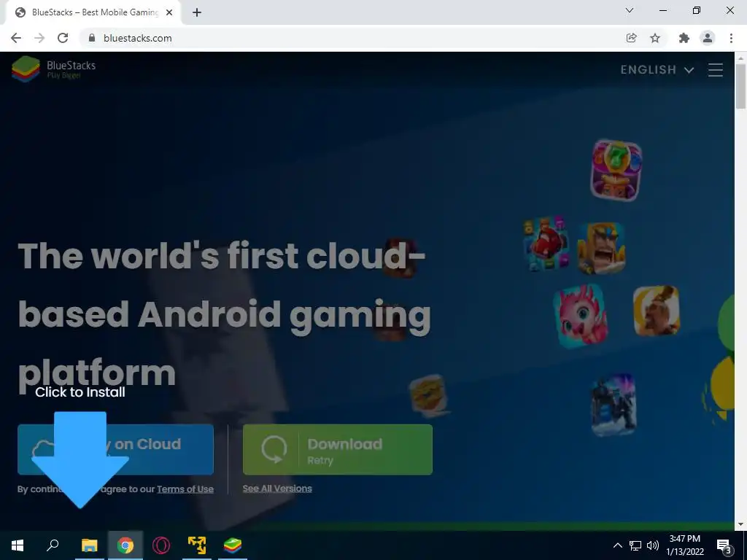This screenshot has height=560, width=747.
Task: Click Chrome icon in taskbar
Action: point(125,545)
